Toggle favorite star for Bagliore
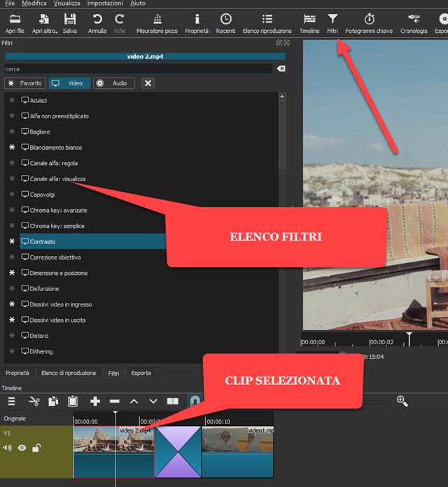448x487 pixels. point(12,132)
